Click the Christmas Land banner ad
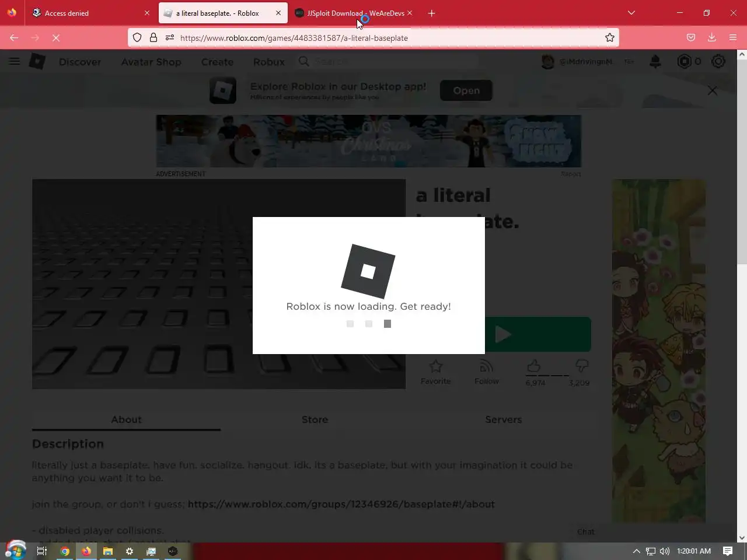 (x=369, y=141)
